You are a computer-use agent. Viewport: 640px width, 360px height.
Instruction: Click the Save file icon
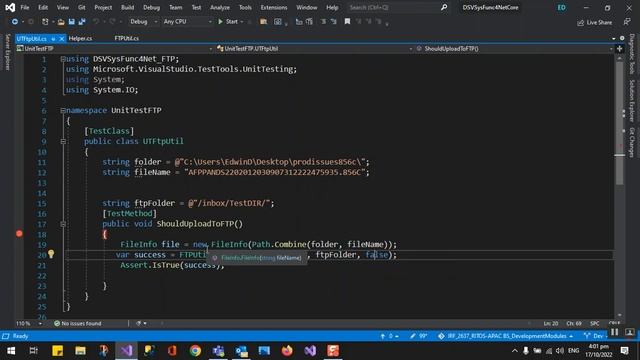tap(71, 22)
